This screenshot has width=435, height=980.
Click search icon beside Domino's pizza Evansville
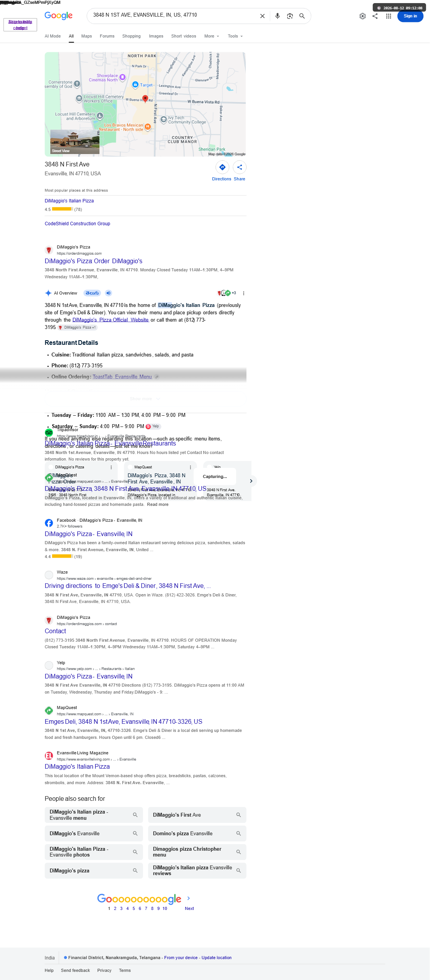[x=238, y=833]
